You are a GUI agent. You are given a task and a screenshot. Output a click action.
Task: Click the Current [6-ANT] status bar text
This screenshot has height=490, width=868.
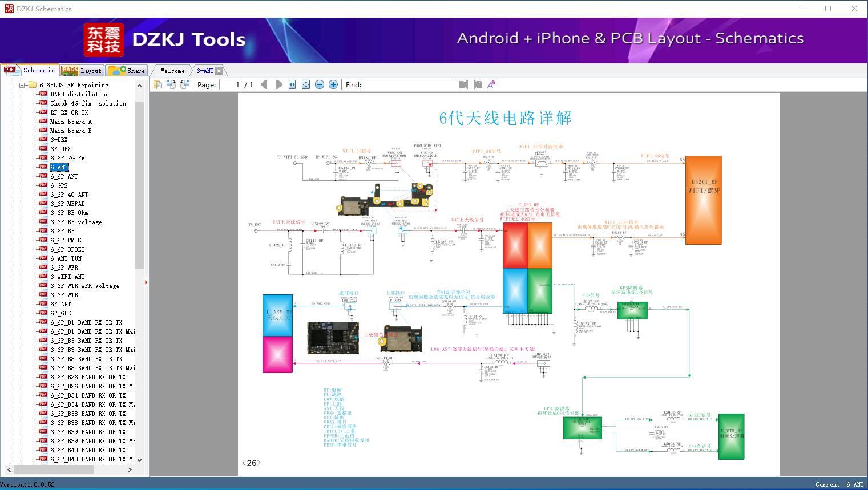click(841, 484)
